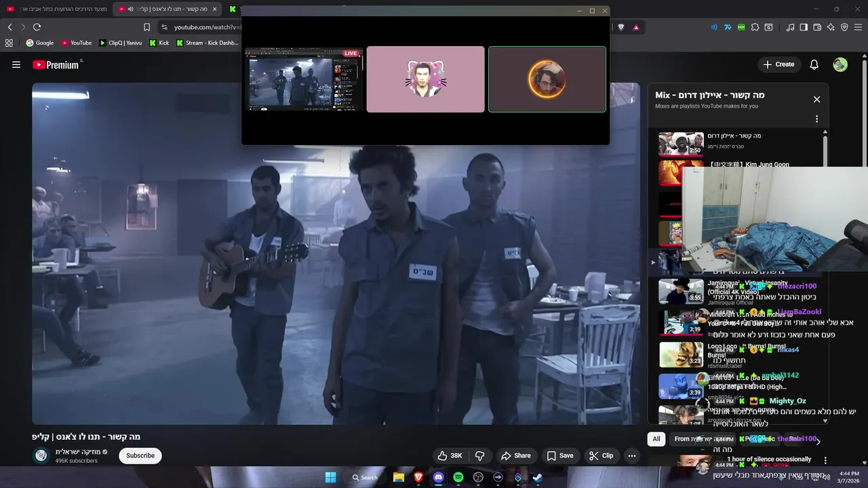Open the YouTube account avatar menu
868x488 pixels.
(x=840, y=64)
